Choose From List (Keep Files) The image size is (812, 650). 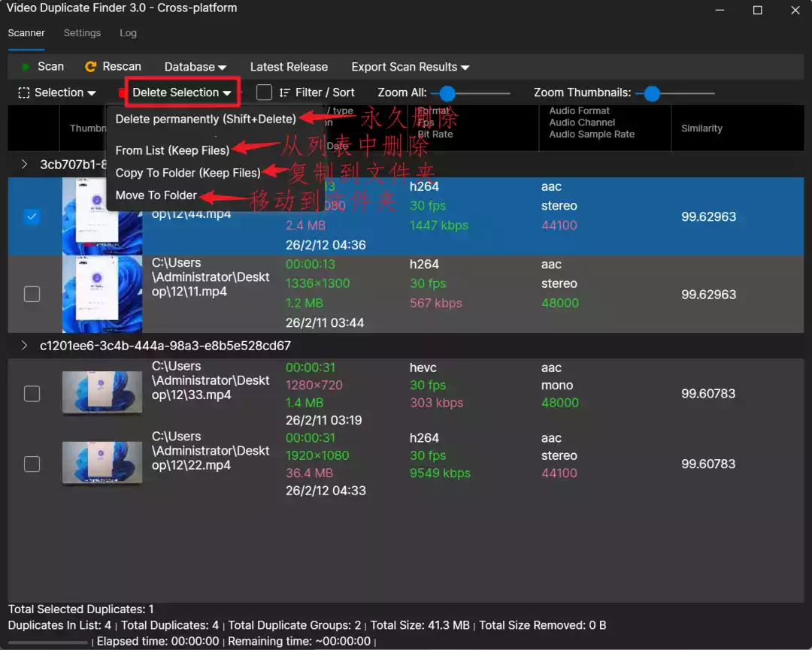coord(172,150)
